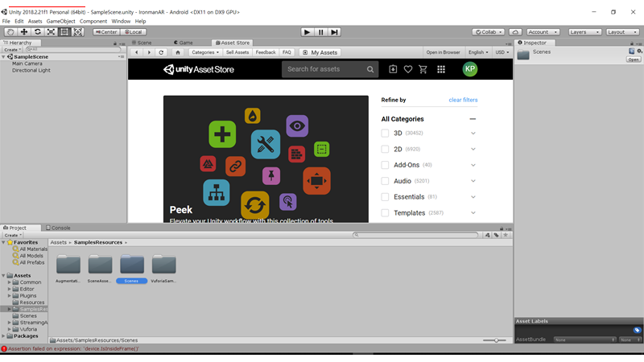Open the USD currency dropdown
This screenshot has height=362, width=644.
(502, 52)
